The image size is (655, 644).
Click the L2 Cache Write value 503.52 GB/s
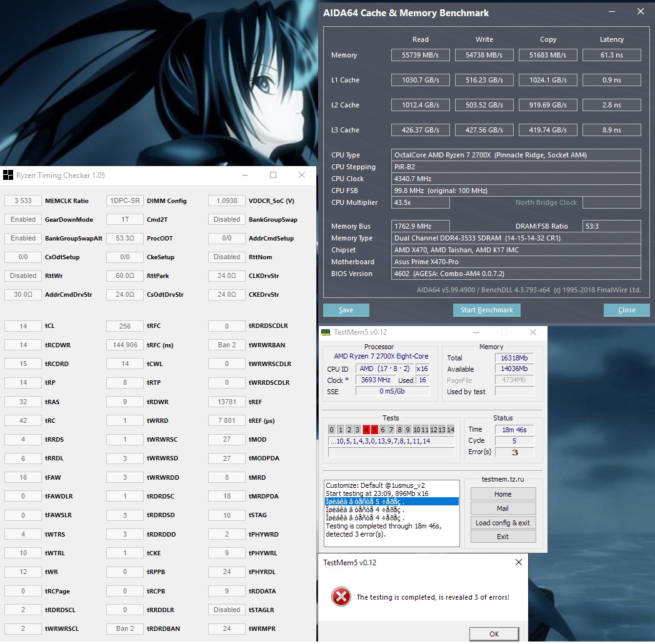point(484,105)
